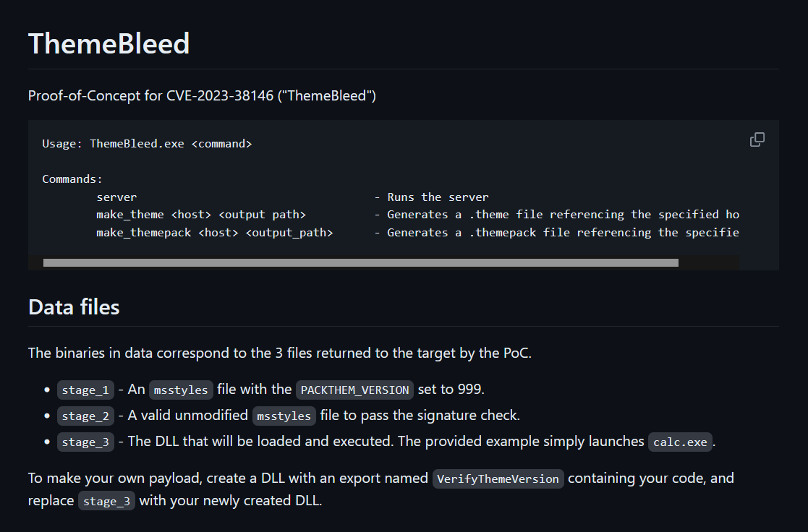
Task: Click the 'Usage: ThemeBleed.exe <command>' line
Action: tap(147, 144)
